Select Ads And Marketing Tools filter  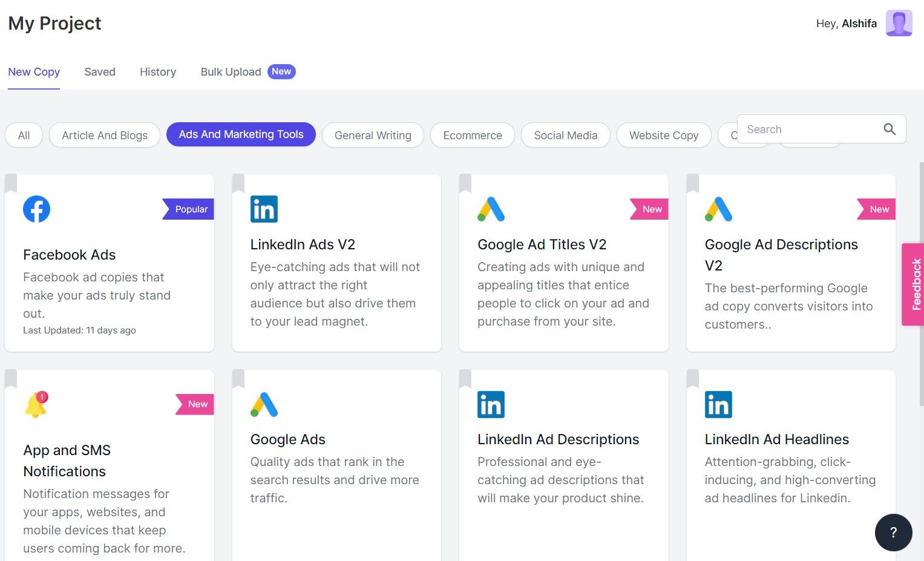pos(241,134)
